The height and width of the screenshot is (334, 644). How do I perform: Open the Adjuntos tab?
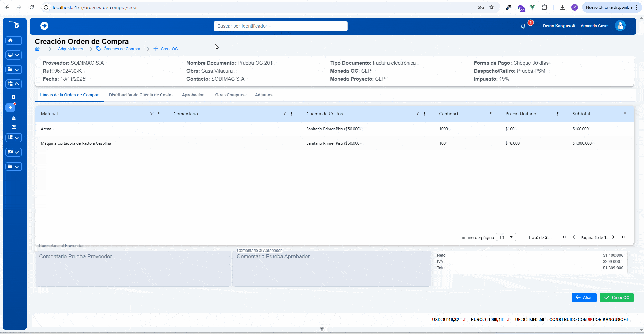point(264,95)
